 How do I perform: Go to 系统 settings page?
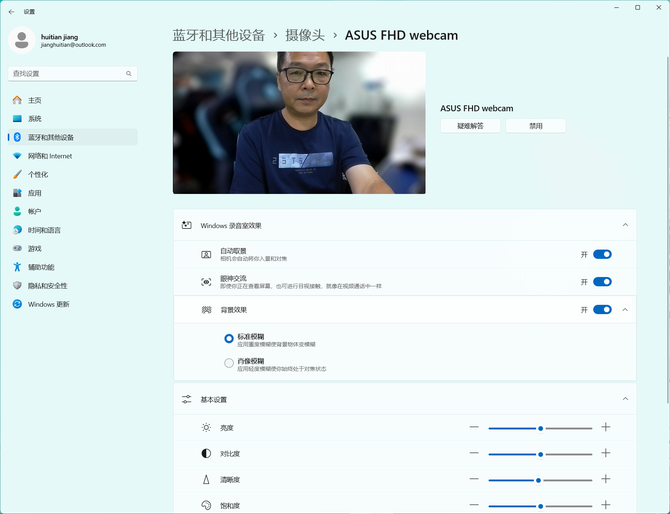coord(73,118)
